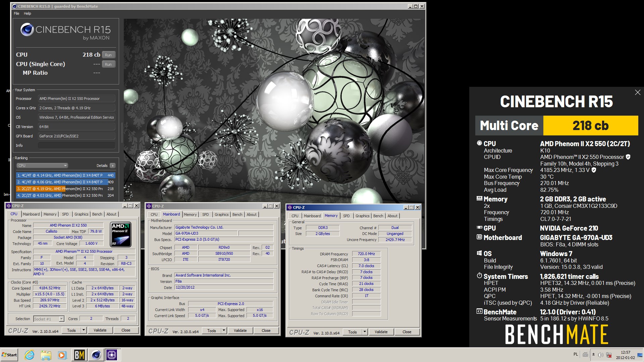Screen dimensions: 644x362
Task: Open Windows Explorer folder icon in taskbar
Action: tap(46, 355)
